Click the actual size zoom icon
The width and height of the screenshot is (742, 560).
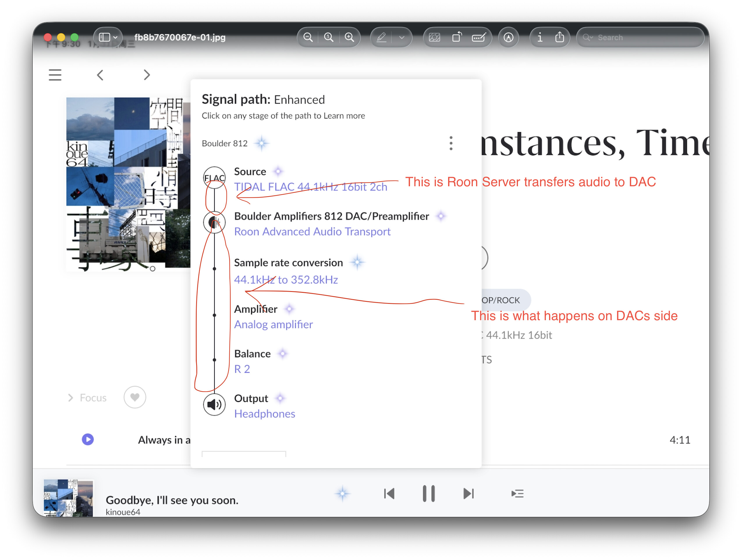329,37
